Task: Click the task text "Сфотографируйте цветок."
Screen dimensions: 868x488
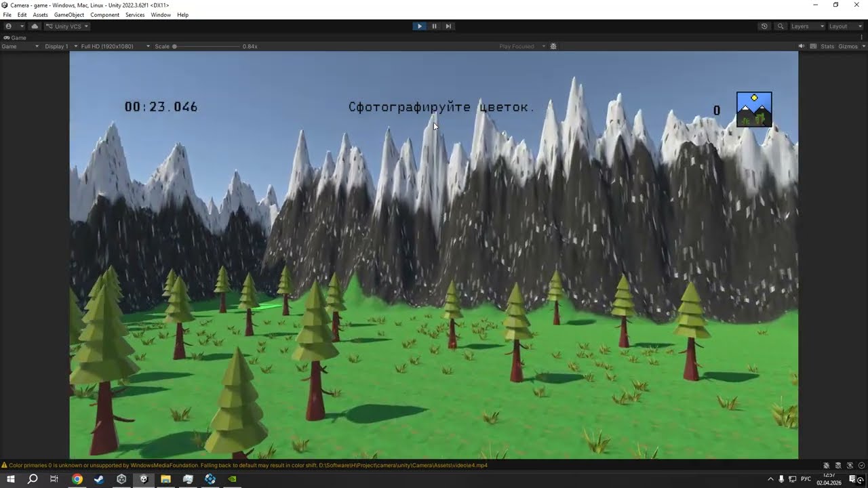Action: click(441, 107)
